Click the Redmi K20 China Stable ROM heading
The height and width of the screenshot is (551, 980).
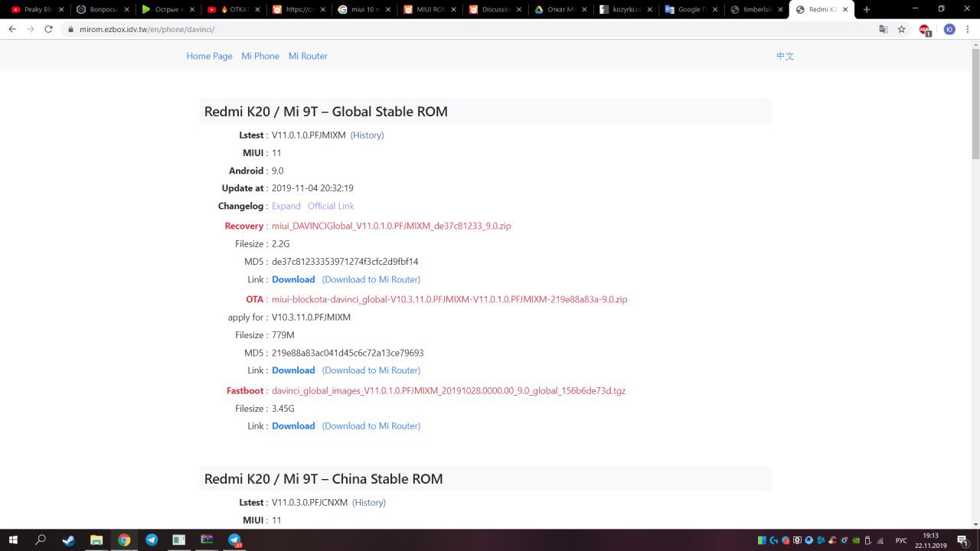(x=323, y=479)
